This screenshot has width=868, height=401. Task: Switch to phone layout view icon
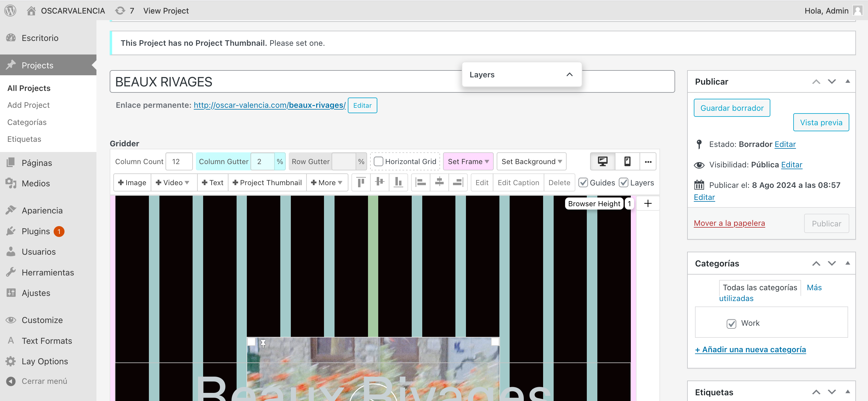pyautogui.click(x=627, y=162)
